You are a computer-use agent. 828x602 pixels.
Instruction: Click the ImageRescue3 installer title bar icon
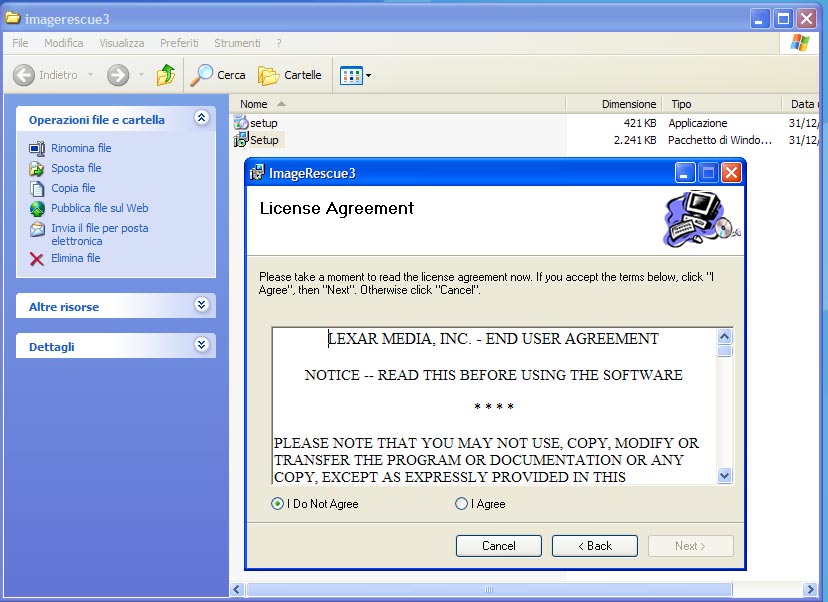257,173
